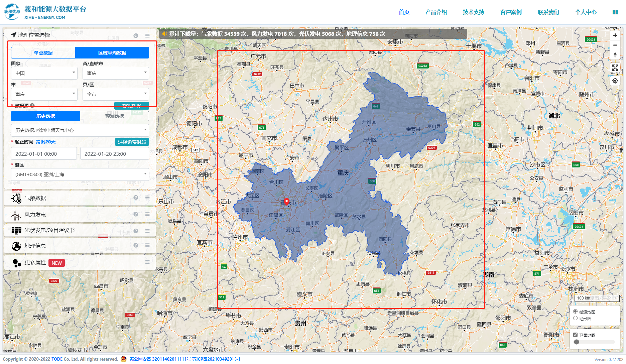Open wind power section menu icon

(x=147, y=214)
